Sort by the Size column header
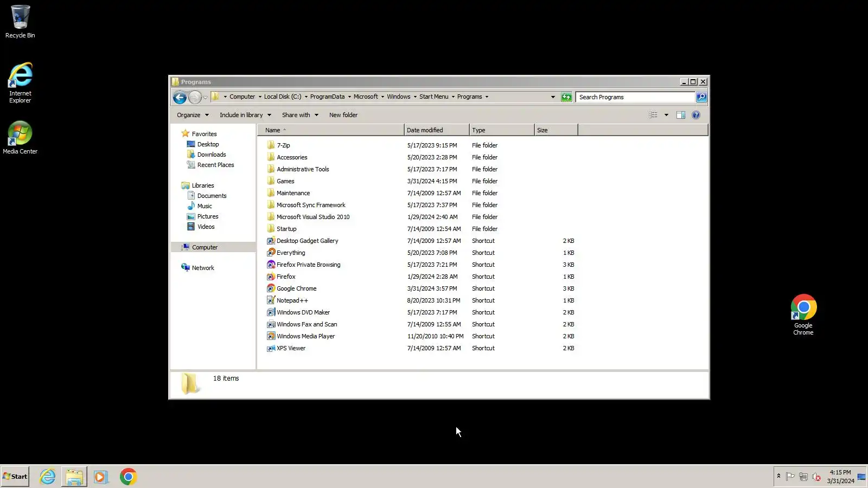Image resolution: width=868 pixels, height=488 pixels. [x=556, y=130]
